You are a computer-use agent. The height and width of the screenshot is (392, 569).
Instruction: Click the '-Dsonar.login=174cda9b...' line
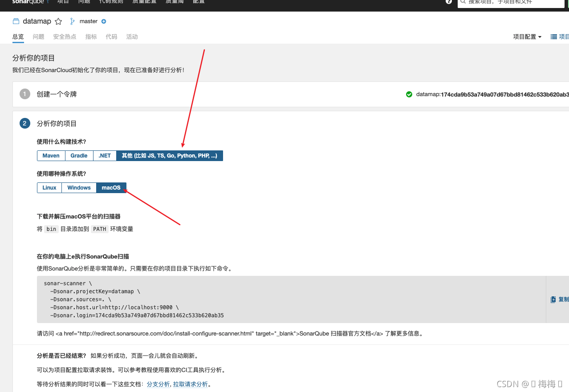click(137, 315)
